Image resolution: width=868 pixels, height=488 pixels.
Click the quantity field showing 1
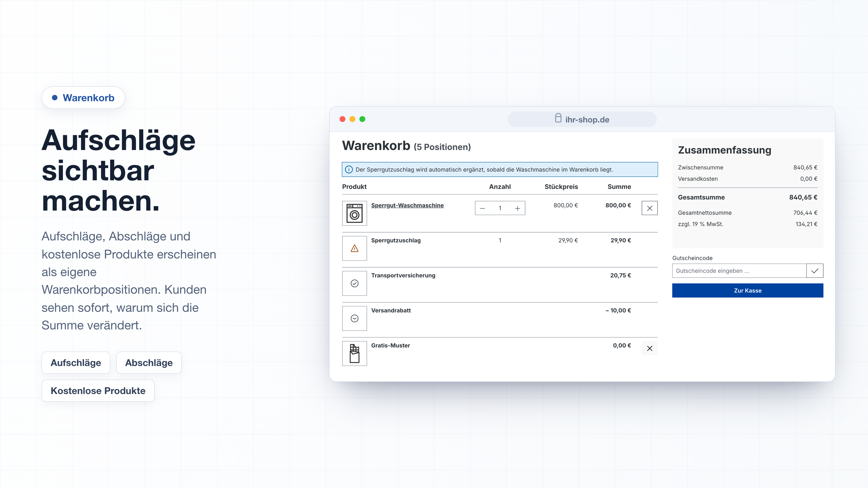tap(500, 209)
